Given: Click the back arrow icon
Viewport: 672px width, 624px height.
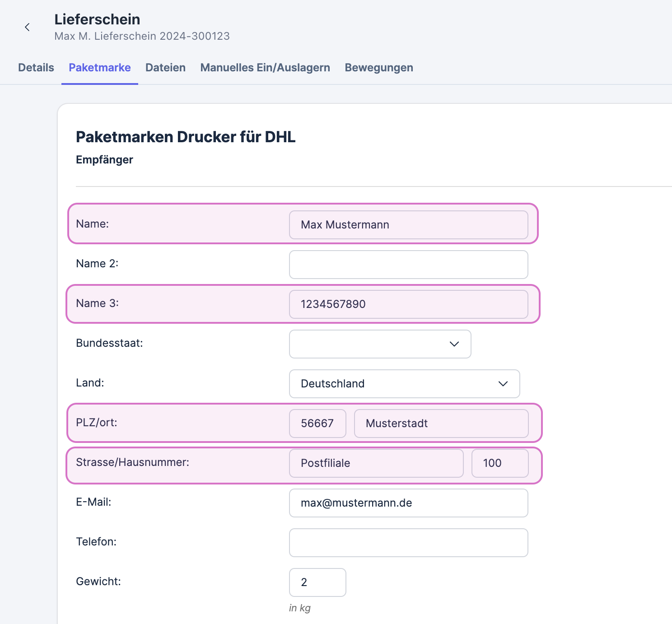Looking at the screenshot, I should tap(28, 28).
